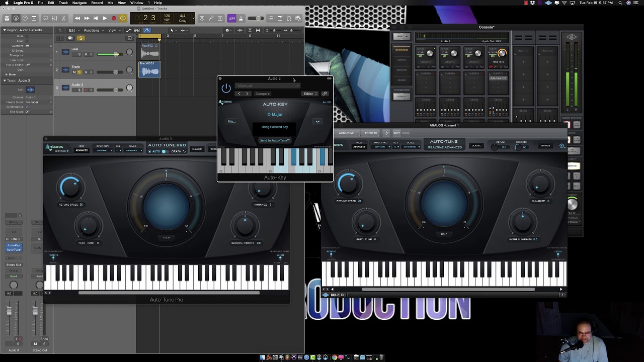Open the Editor view dropdown in Auto-Key
Image resolution: width=644 pixels, height=362 pixels.
pos(310,94)
